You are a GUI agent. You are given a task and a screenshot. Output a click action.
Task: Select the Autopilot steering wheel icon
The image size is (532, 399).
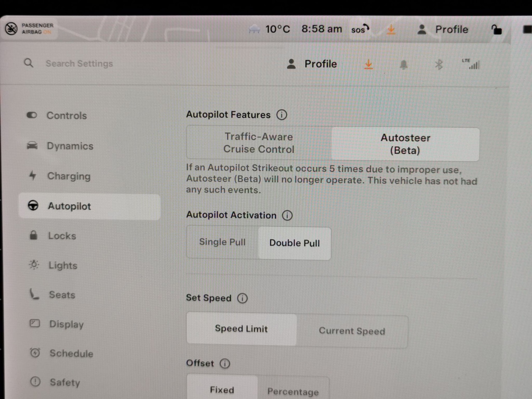33,206
